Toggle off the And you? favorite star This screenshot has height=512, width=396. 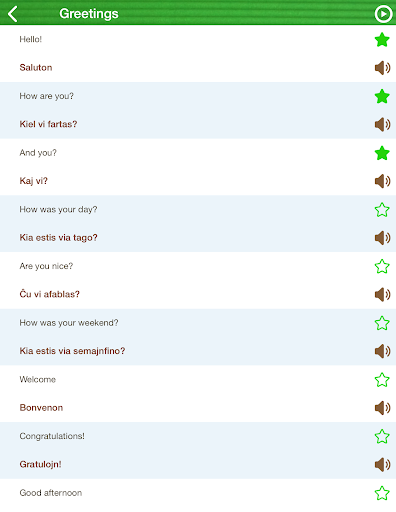point(382,153)
